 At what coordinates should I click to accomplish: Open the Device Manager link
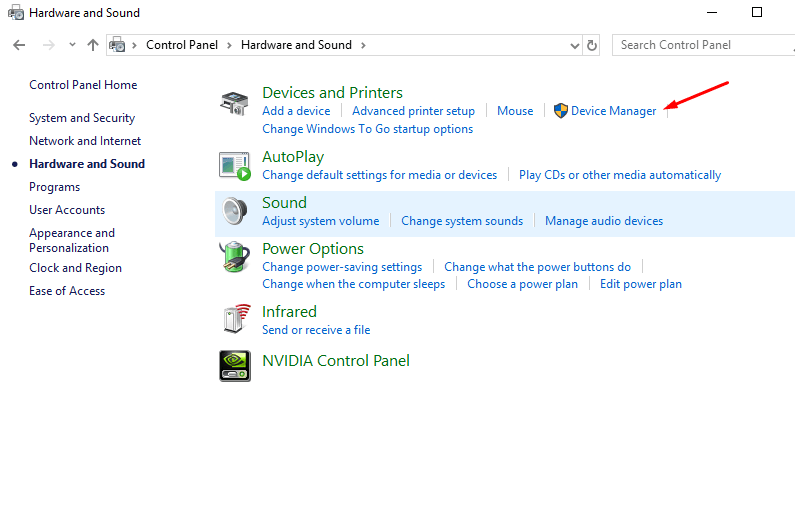pos(613,111)
